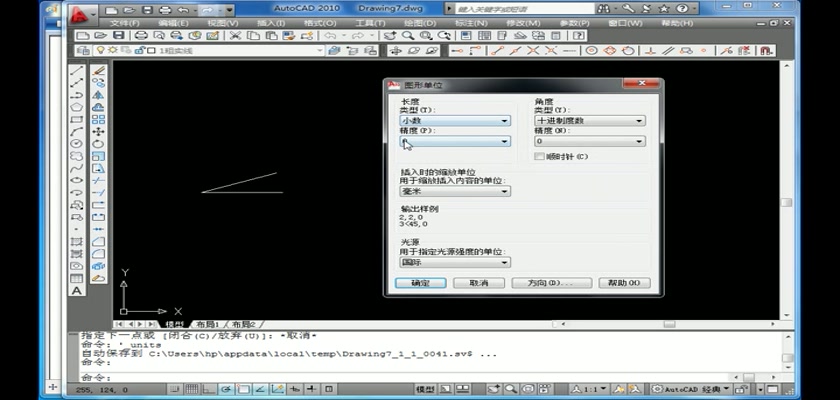Open the 绘图(D) menu

pyautogui.click(x=420, y=24)
